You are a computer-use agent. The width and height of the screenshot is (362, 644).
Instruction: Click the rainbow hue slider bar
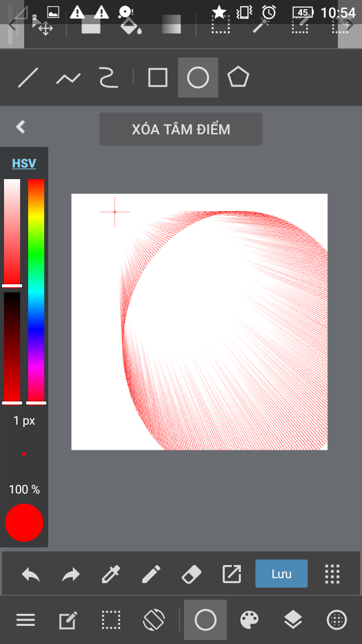pyautogui.click(x=36, y=289)
